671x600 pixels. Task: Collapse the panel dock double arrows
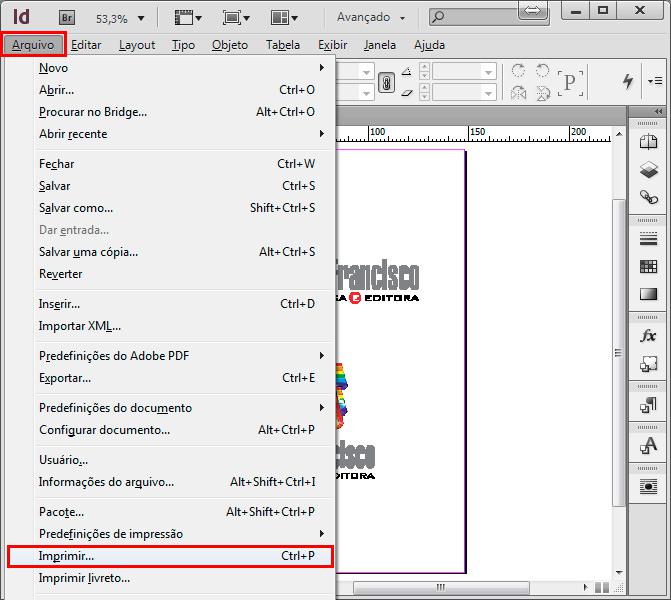[658, 111]
